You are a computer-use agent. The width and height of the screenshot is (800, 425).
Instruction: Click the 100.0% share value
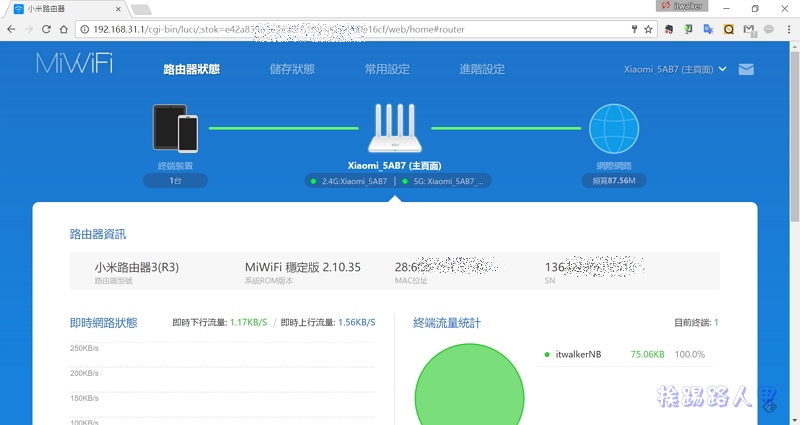tap(689, 354)
